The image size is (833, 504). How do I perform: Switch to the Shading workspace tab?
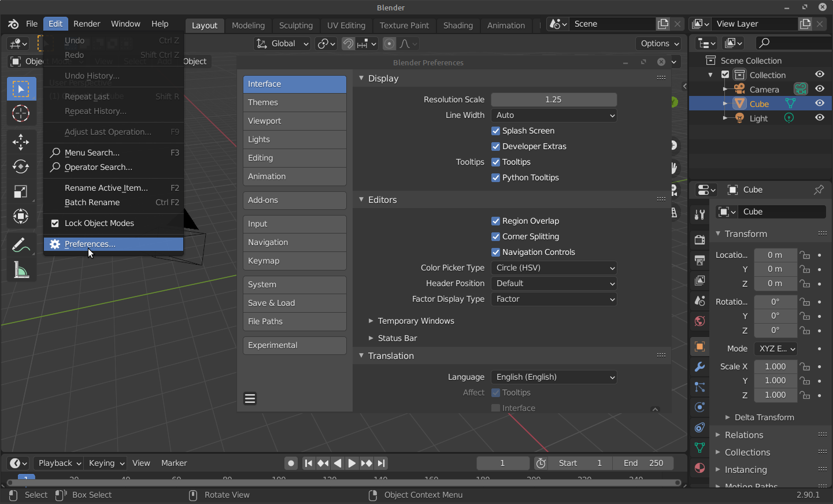click(458, 25)
